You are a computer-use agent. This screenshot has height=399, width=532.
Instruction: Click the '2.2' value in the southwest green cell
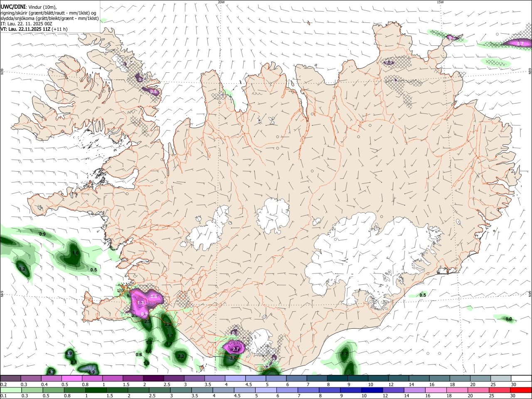click(181, 357)
